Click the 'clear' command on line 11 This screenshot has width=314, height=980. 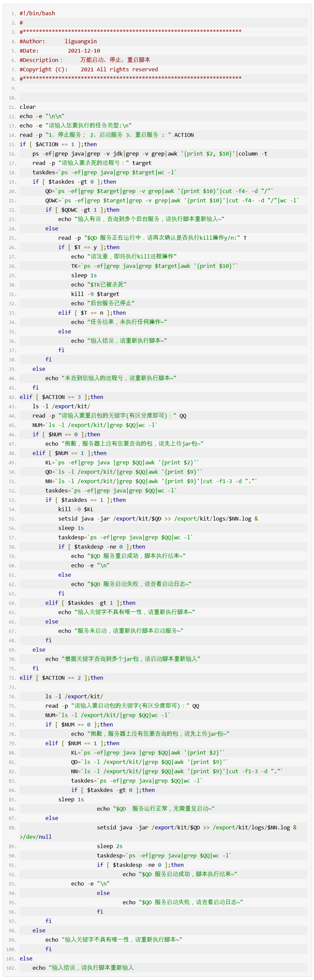pyautogui.click(x=28, y=107)
